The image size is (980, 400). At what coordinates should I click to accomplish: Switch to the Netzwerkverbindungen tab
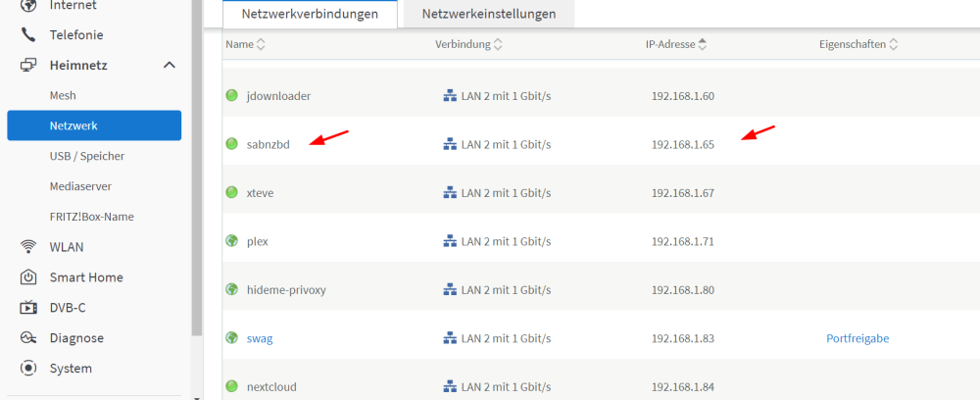click(x=310, y=14)
